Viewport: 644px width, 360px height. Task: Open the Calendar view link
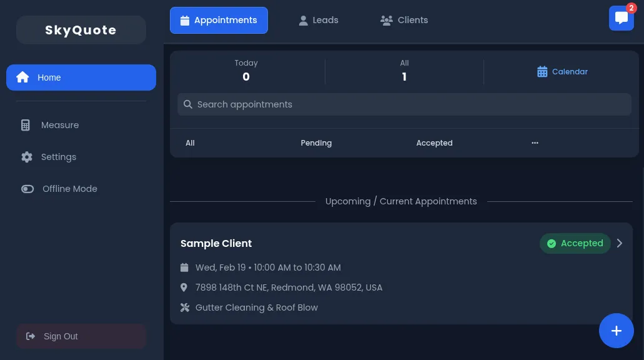562,71
